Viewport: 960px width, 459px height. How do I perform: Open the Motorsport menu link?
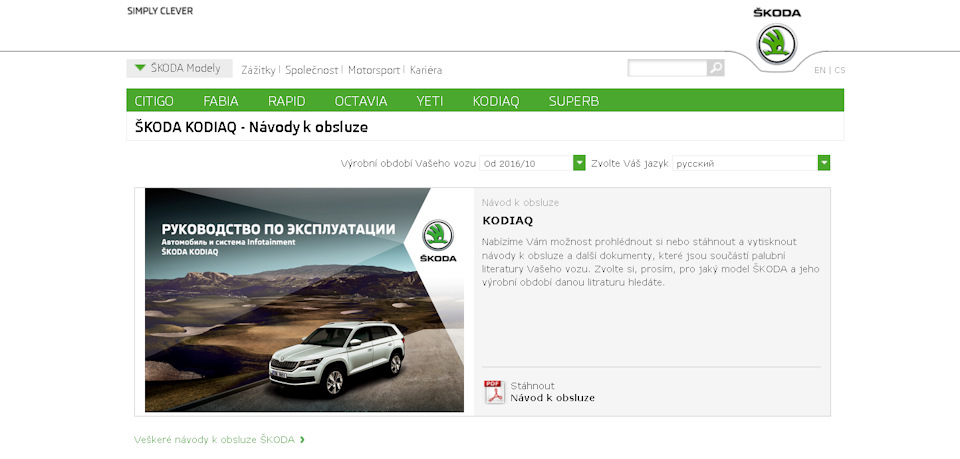coord(374,70)
